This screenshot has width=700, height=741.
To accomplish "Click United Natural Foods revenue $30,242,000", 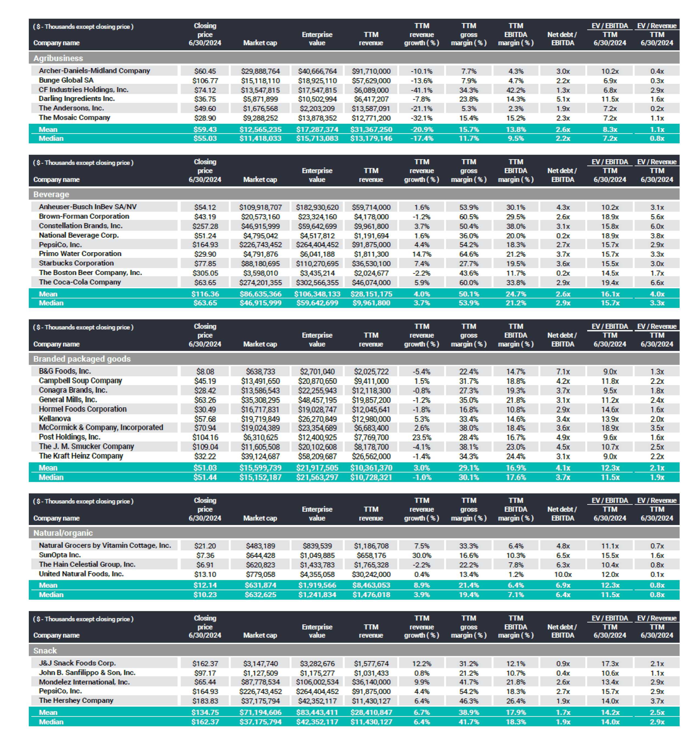I will point(371,575).
